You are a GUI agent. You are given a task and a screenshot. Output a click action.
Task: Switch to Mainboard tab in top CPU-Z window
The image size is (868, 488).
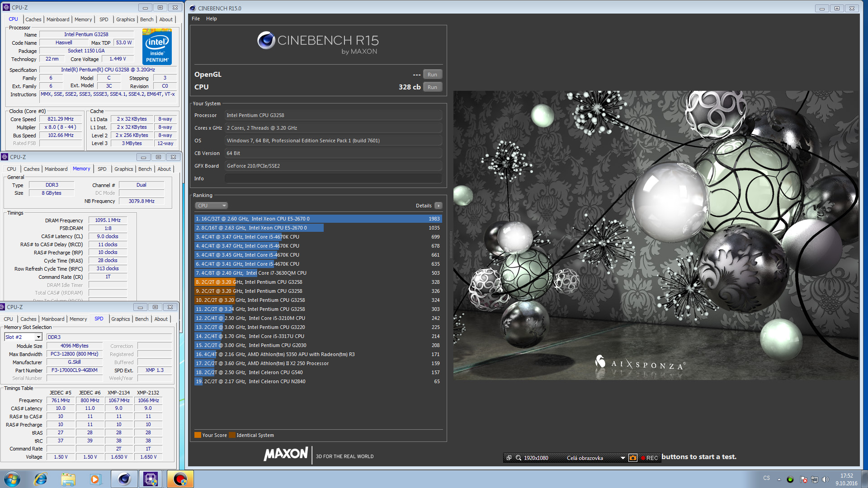click(58, 19)
